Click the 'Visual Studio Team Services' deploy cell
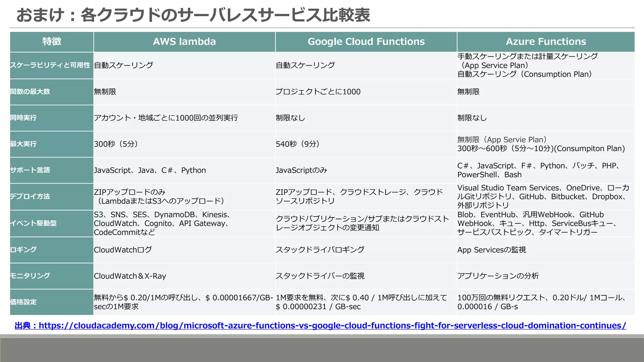644x362 pixels. point(546,196)
